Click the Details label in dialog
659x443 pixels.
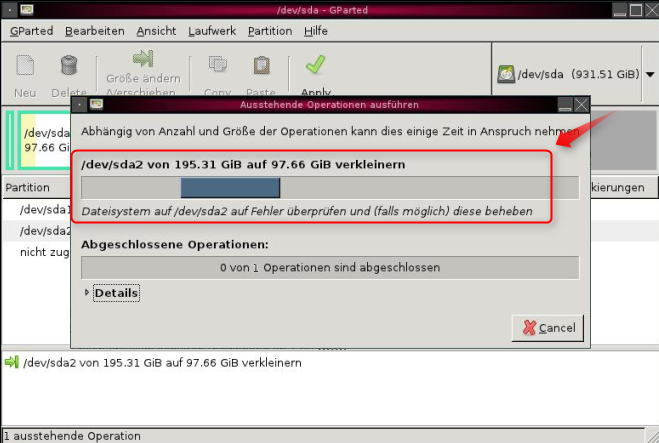[x=116, y=293]
